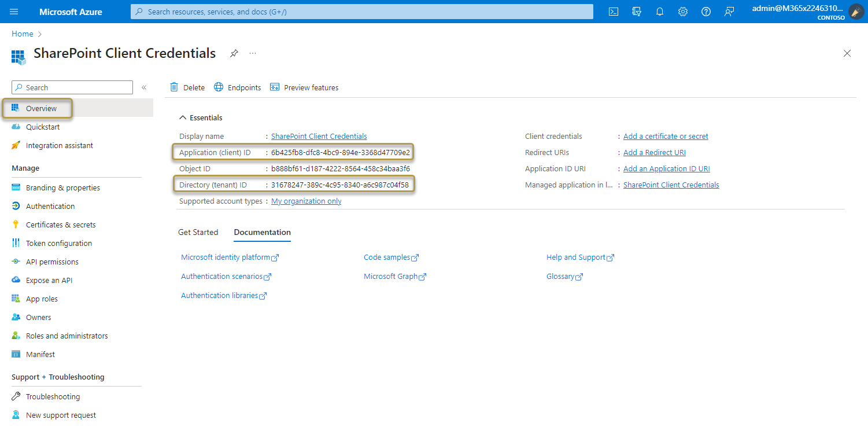The width and height of the screenshot is (868, 434).
Task: Open Preview features
Action: (x=304, y=87)
